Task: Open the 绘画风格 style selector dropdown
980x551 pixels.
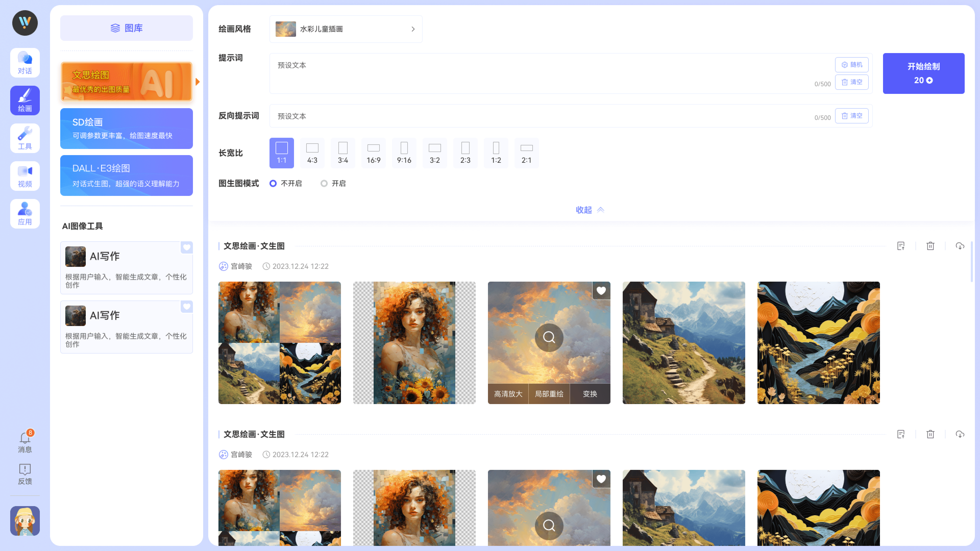Action: [346, 29]
